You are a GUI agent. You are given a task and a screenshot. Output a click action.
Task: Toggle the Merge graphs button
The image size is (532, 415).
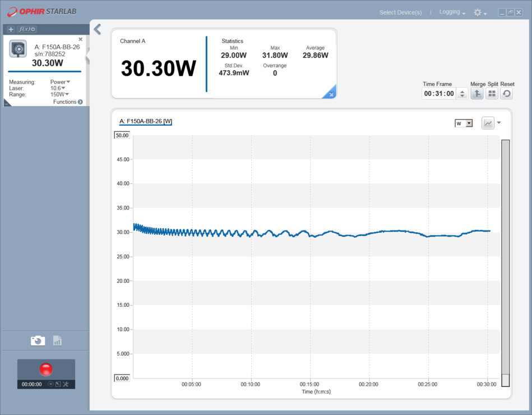pos(477,94)
